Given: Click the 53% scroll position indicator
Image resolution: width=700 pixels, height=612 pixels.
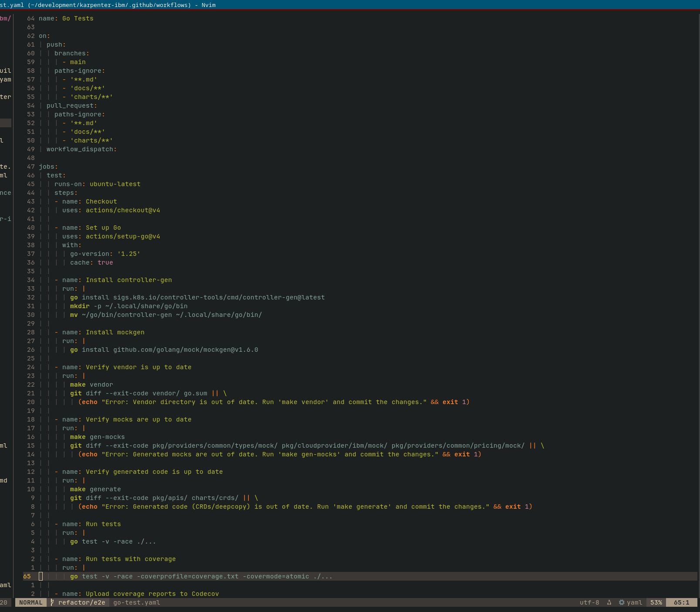Looking at the screenshot, I should (656, 602).
